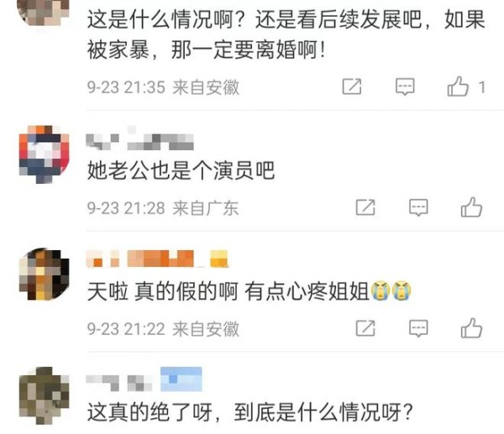Like the comment with 1 like
The width and height of the screenshot is (504, 434).
click(458, 86)
